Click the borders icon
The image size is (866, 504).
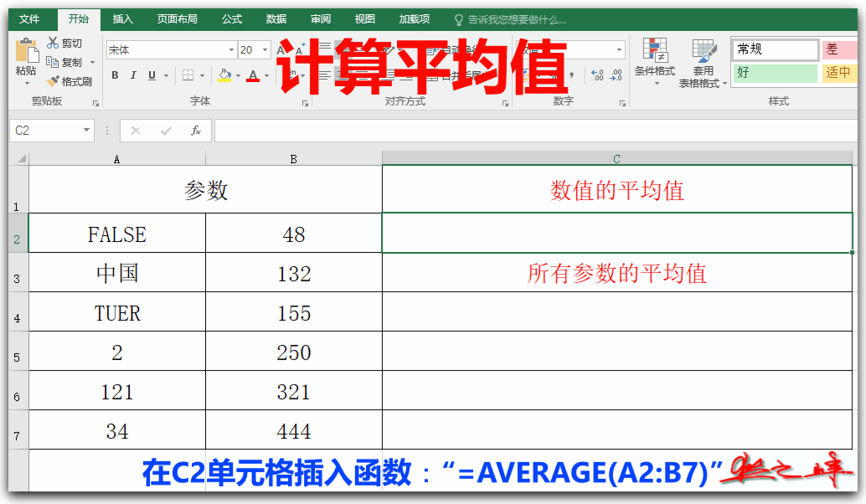pyautogui.click(x=188, y=75)
